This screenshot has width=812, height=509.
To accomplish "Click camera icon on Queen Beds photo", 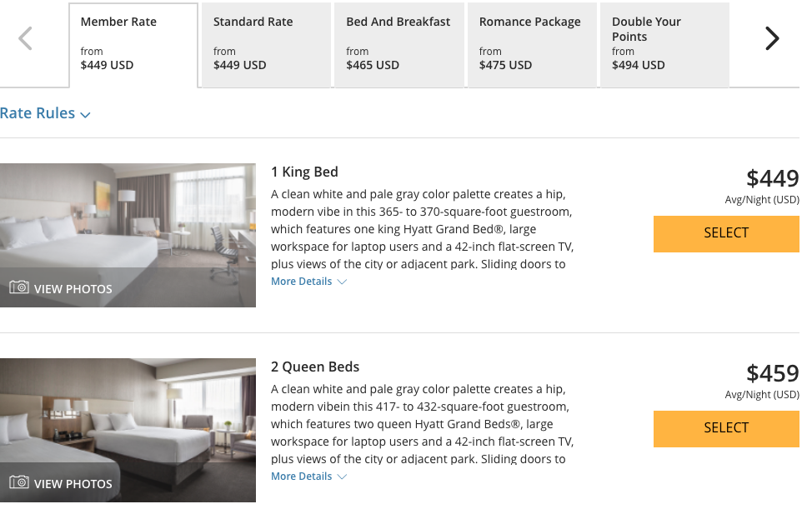I will (19, 482).
